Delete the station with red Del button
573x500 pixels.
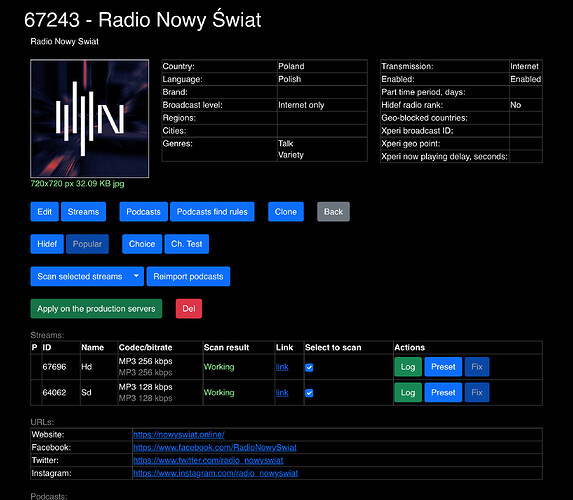[189, 308]
